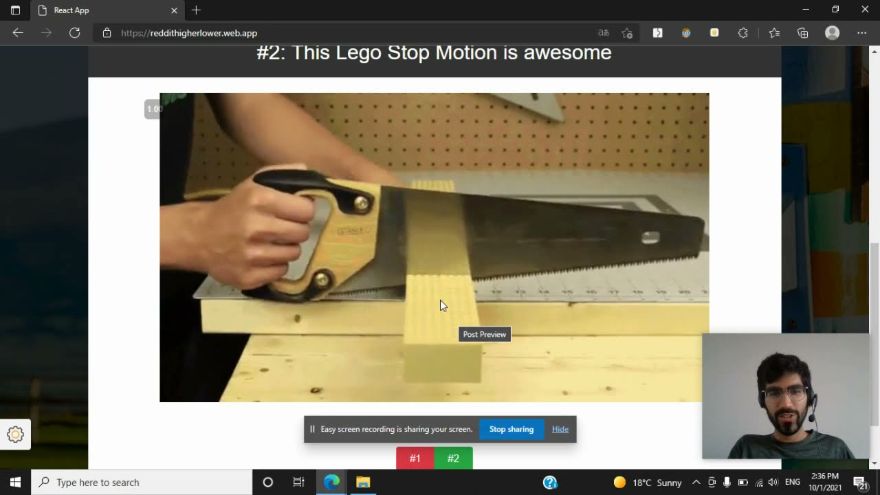Click the first dark extension icon in toolbar

pos(657,33)
